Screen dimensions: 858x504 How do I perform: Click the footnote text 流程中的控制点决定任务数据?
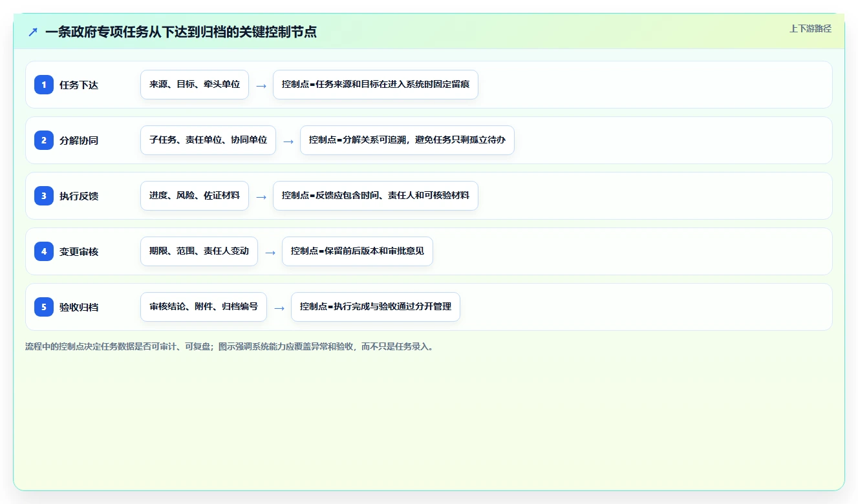click(230, 346)
